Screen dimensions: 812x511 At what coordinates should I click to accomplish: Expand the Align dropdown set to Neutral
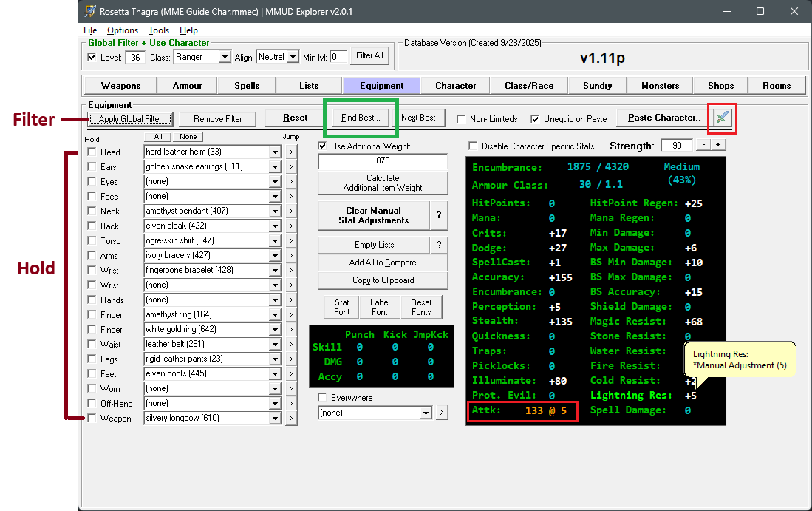(x=293, y=57)
